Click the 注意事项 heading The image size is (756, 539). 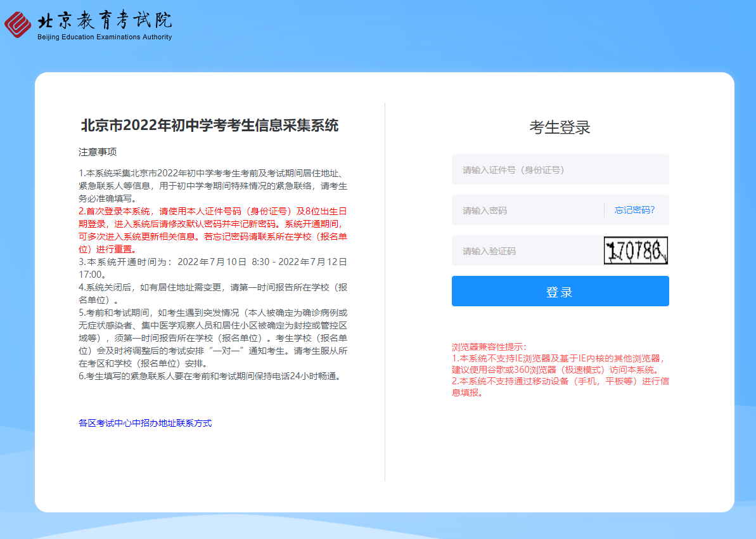[x=98, y=152]
